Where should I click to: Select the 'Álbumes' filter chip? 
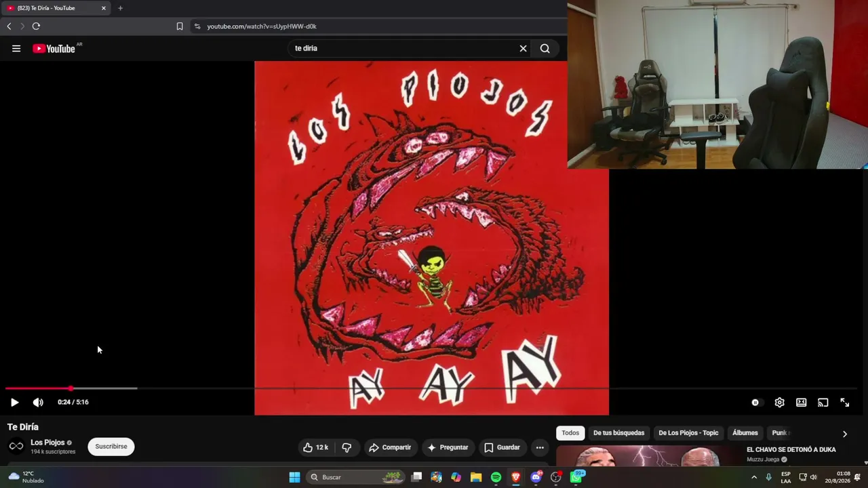[745, 433]
